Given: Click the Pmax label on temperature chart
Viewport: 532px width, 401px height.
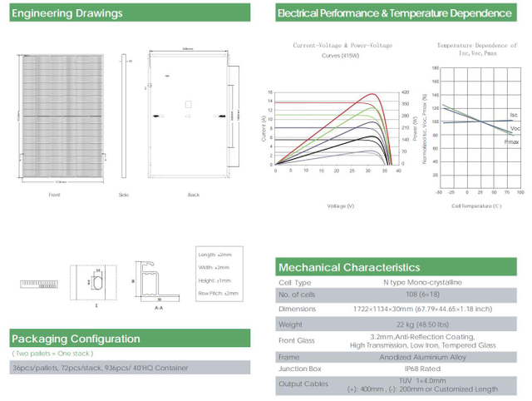Looking at the screenshot, I should pos(512,142).
